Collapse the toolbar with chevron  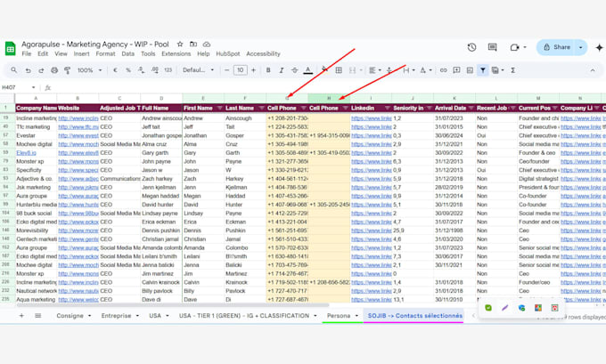(593, 70)
